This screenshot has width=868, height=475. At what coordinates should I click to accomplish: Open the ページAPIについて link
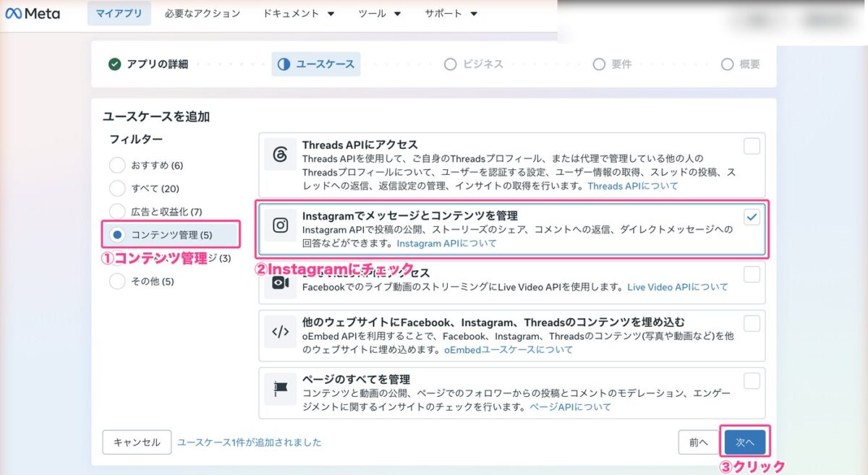(x=571, y=407)
